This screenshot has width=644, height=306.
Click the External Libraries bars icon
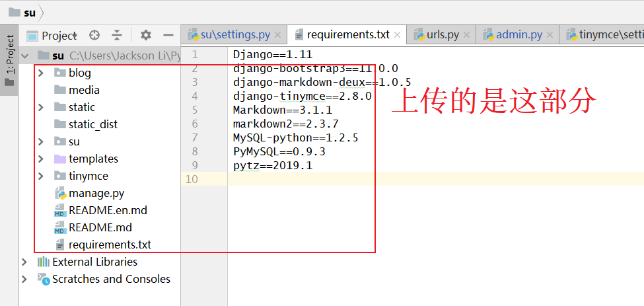tap(43, 262)
